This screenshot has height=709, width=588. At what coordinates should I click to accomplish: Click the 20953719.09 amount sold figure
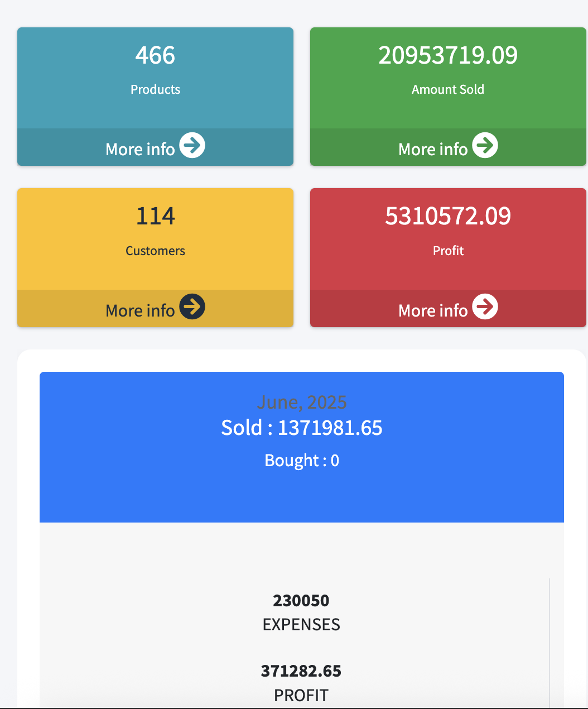[448, 55]
